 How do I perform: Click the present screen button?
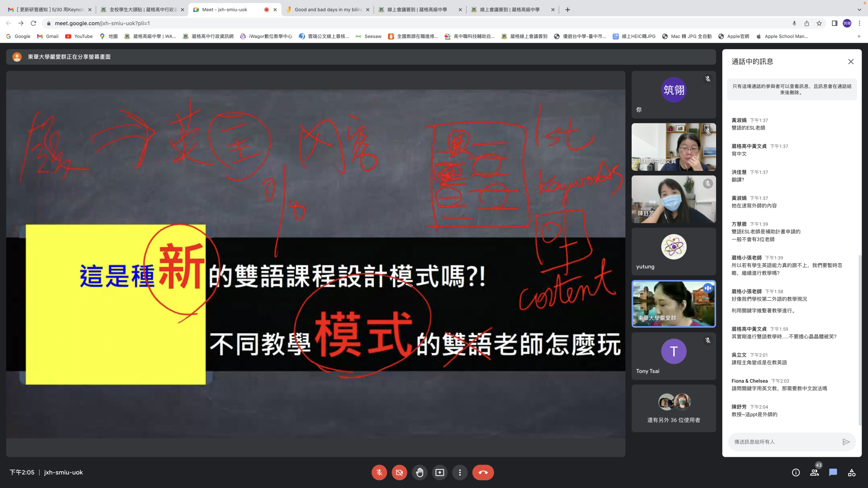pos(440,472)
